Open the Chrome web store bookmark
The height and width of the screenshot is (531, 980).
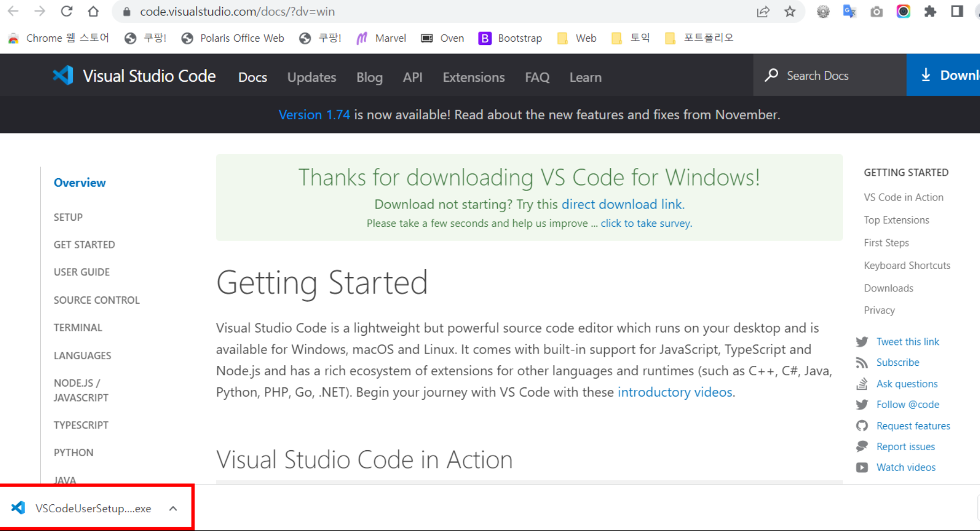(x=59, y=38)
